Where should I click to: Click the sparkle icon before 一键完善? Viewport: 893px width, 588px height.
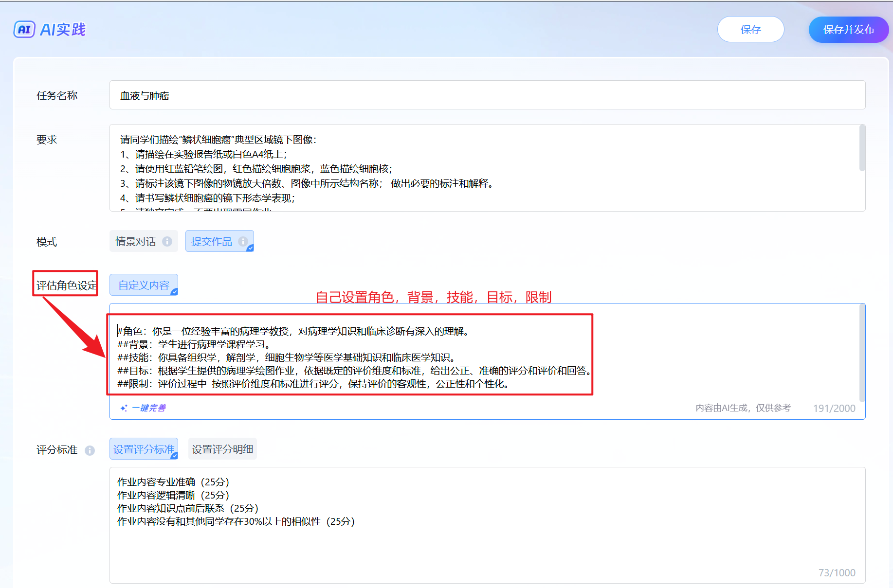pos(124,408)
